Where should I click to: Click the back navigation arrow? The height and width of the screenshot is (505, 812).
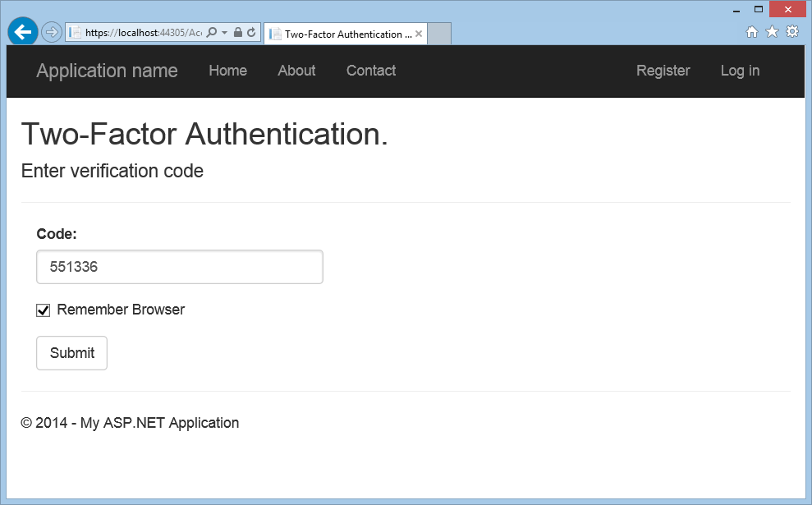click(x=22, y=31)
